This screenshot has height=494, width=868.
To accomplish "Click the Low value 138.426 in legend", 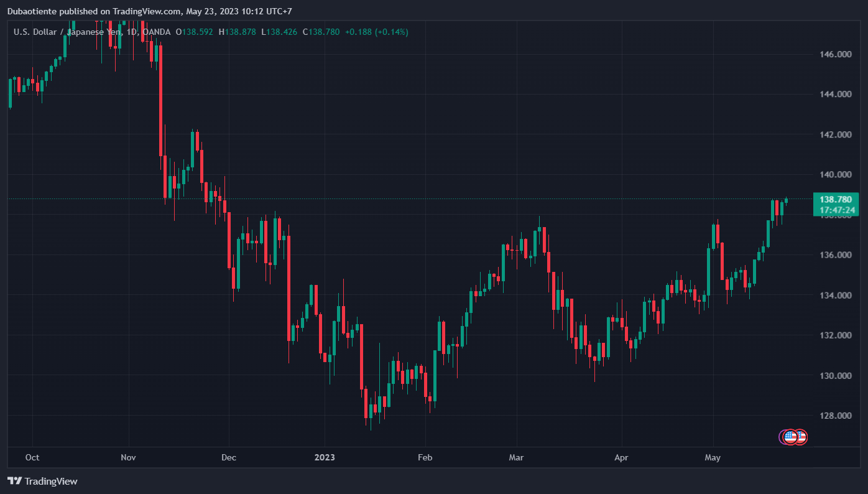I will click(282, 32).
